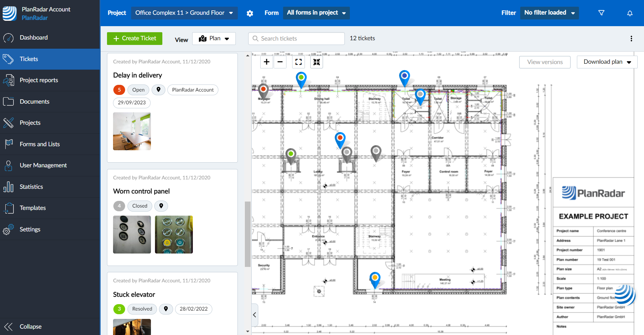Collapse the ticket list panel
The width and height of the screenshot is (644, 335).
pyautogui.click(x=255, y=315)
